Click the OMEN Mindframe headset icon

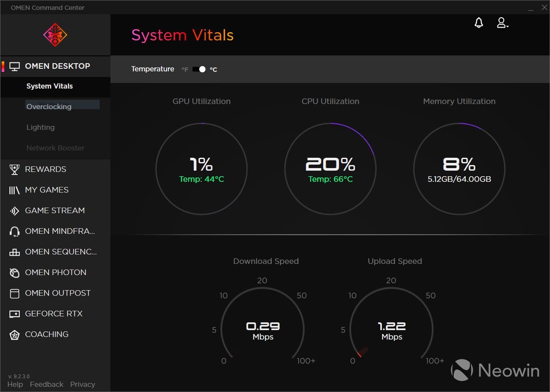15,231
